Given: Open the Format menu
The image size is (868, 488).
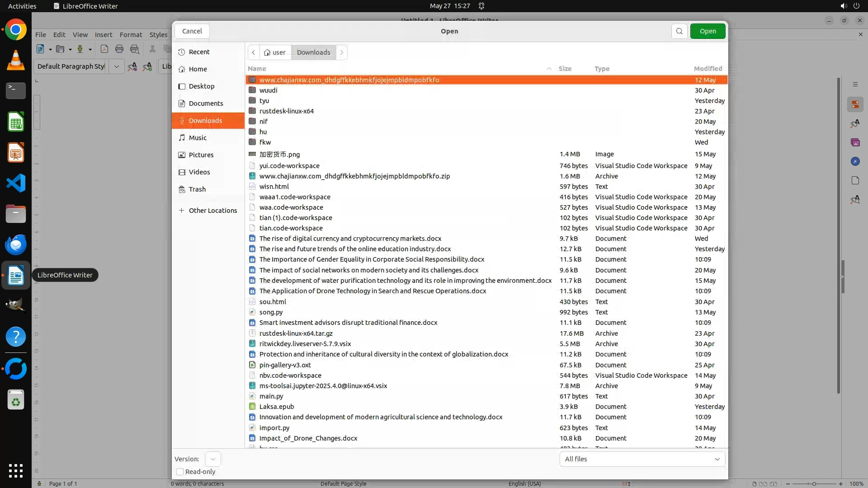Looking at the screenshot, I should pyautogui.click(x=131, y=35).
